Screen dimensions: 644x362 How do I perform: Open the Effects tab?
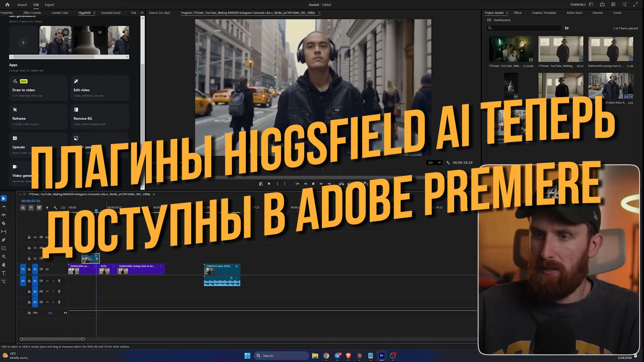click(518, 13)
